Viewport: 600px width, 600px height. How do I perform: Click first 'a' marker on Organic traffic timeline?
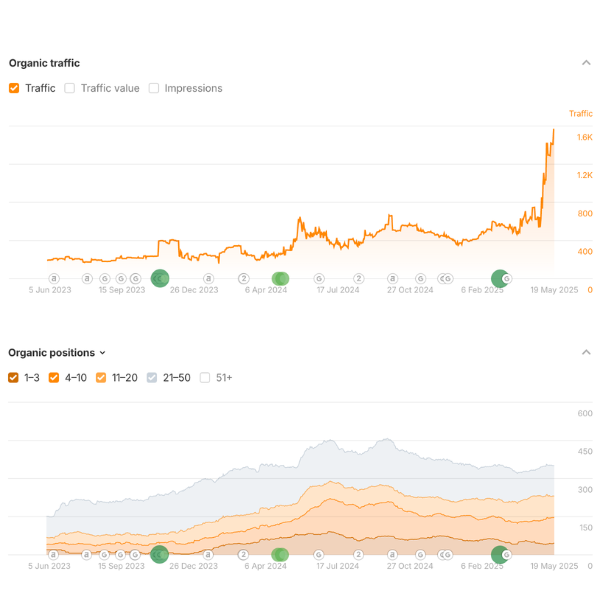tap(54, 278)
